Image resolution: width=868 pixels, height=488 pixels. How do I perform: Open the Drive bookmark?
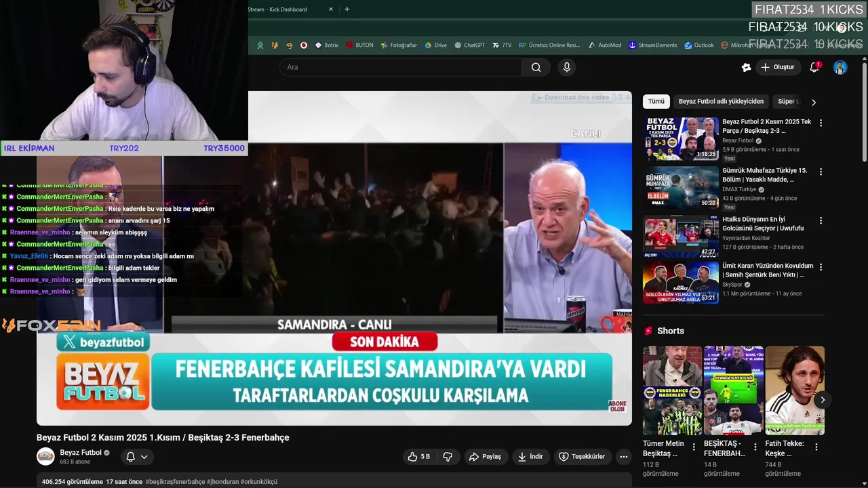click(435, 45)
